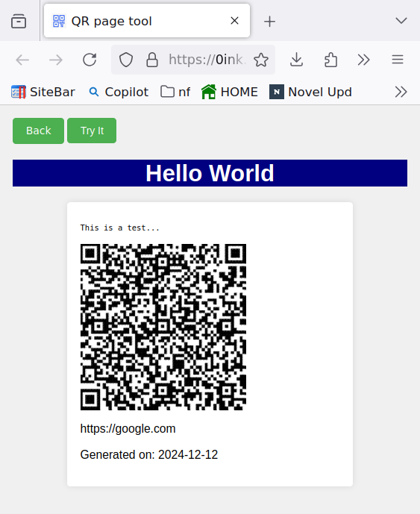Reload the current page
This screenshot has height=514, width=420.
point(90,60)
